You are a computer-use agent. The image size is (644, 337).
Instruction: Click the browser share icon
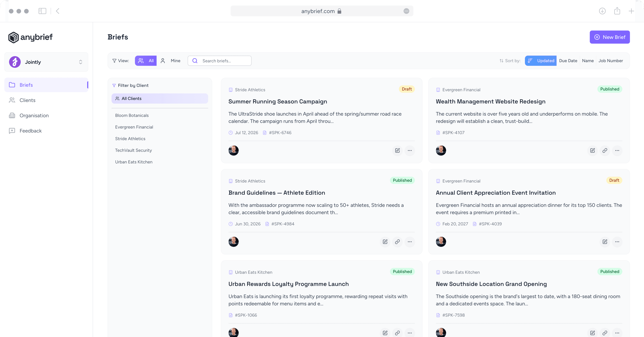pyautogui.click(x=617, y=11)
